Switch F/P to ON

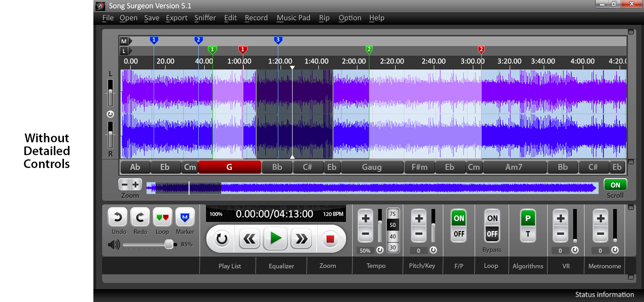(459, 218)
